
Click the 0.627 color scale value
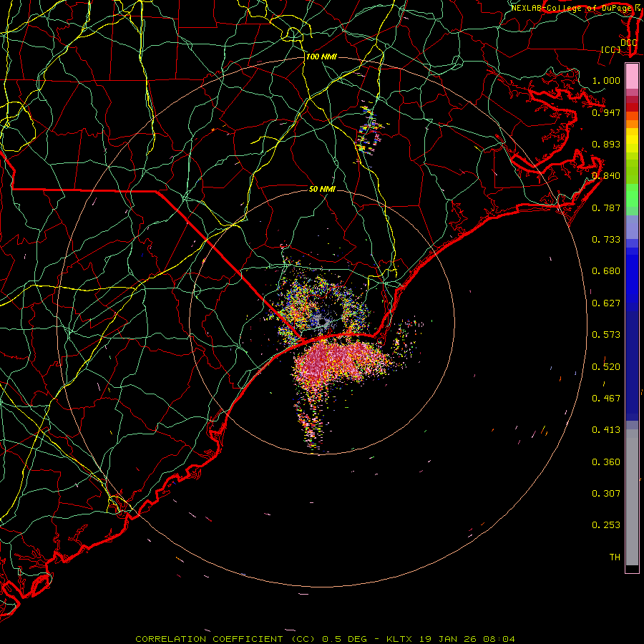tap(606, 303)
